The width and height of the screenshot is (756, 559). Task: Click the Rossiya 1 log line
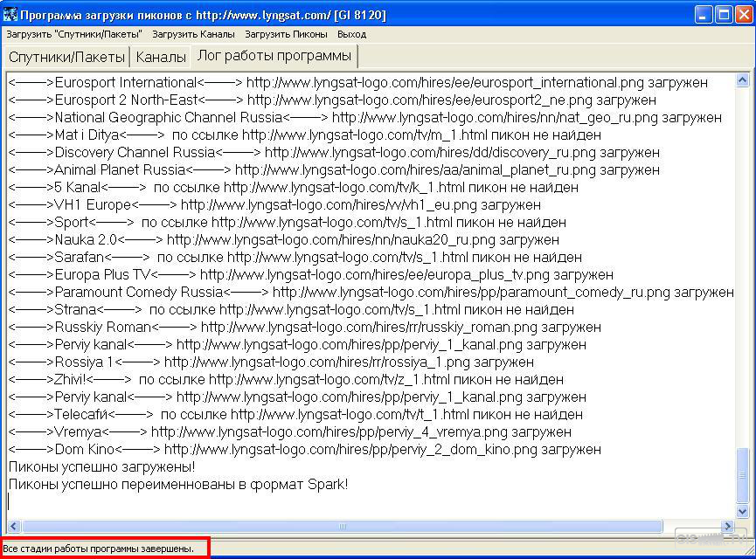[x=271, y=362]
